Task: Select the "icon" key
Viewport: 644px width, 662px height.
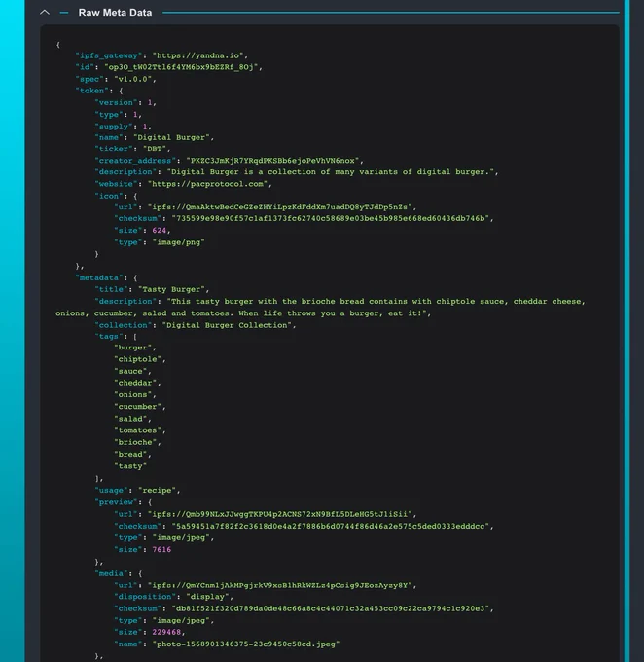Action: pos(109,196)
